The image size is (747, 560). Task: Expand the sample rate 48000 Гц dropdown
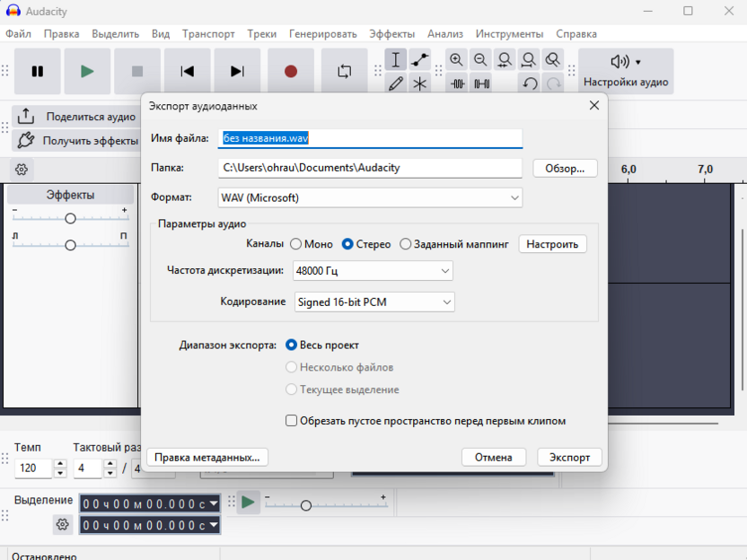pyautogui.click(x=373, y=271)
